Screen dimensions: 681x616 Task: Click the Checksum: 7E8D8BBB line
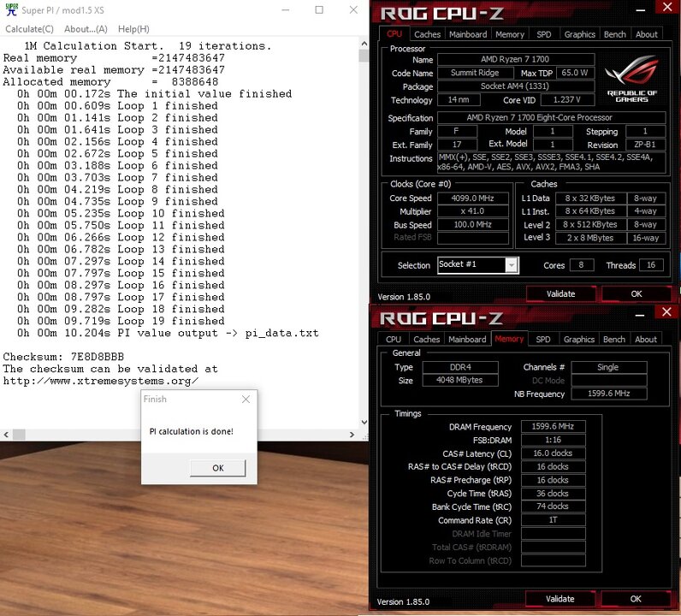click(x=63, y=357)
